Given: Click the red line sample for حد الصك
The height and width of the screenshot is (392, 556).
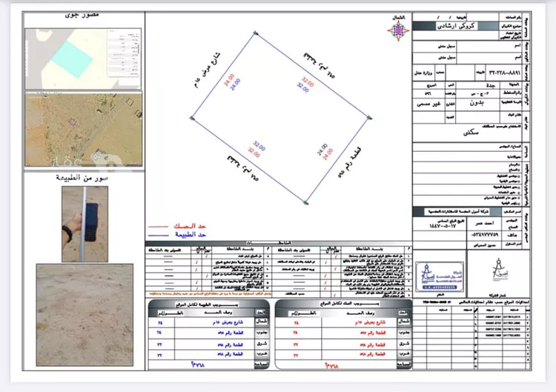Looking at the screenshot, I should (x=158, y=226).
